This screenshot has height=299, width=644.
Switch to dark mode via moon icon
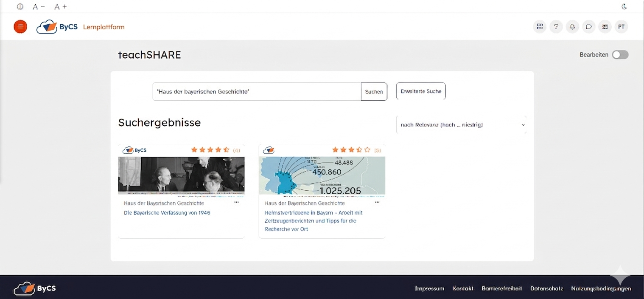point(624,6)
